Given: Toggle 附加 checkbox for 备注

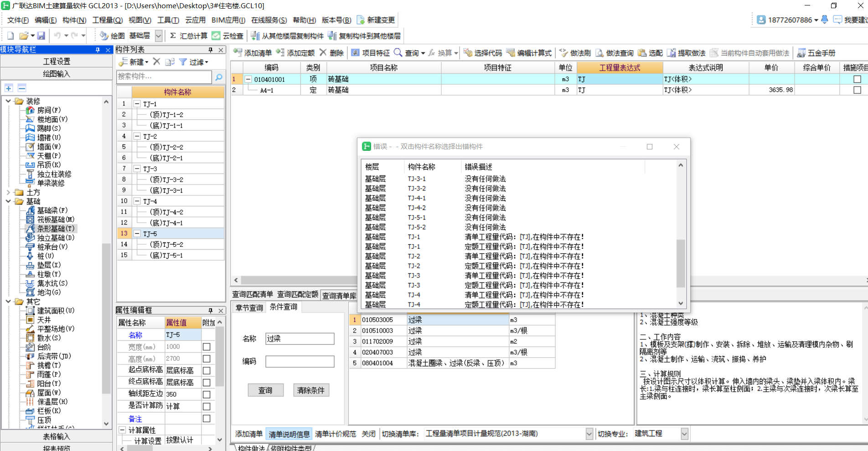Looking at the screenshot, I should click(x=207, y=418).
